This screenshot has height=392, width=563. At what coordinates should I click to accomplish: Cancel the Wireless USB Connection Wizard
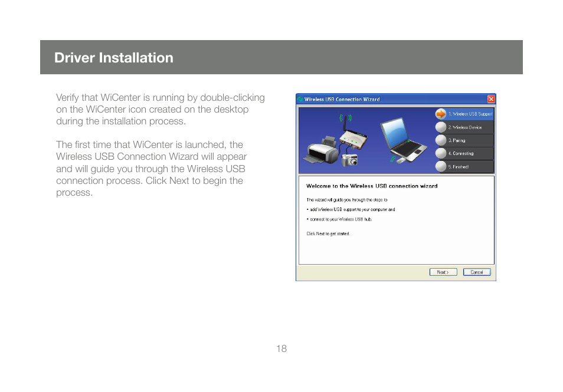[476, 272]
